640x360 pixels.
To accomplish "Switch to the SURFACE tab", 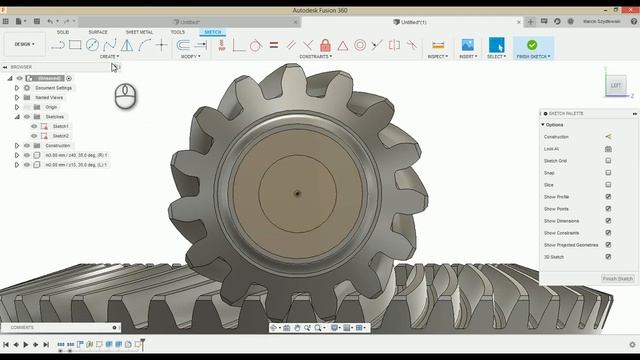I will [x=98, y=32].
